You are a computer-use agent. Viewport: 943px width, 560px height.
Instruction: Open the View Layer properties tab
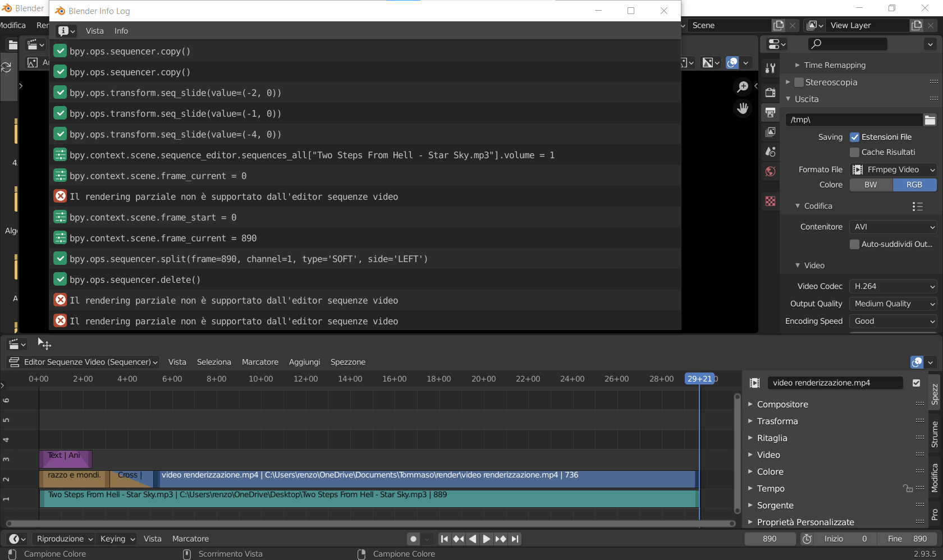point(770,132)
